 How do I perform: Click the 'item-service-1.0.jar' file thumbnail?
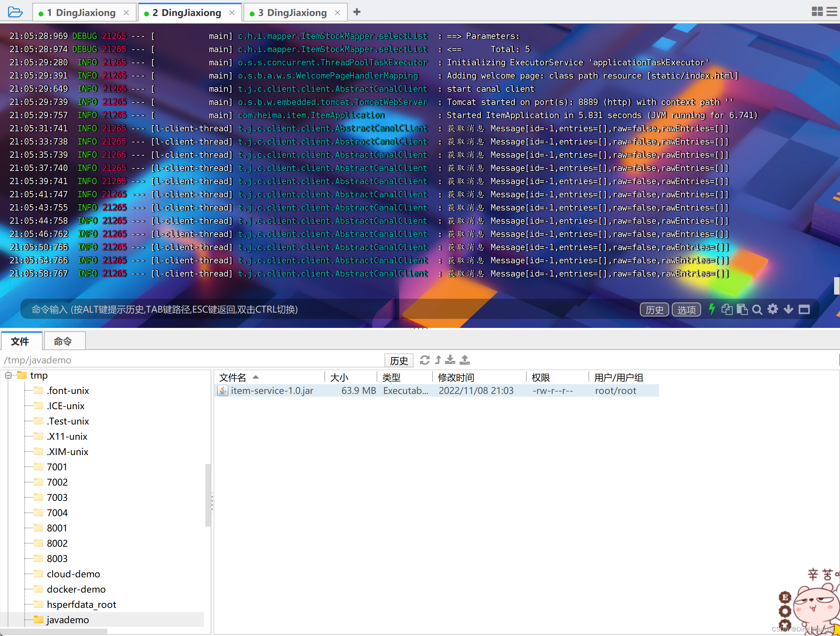[221, 391]
